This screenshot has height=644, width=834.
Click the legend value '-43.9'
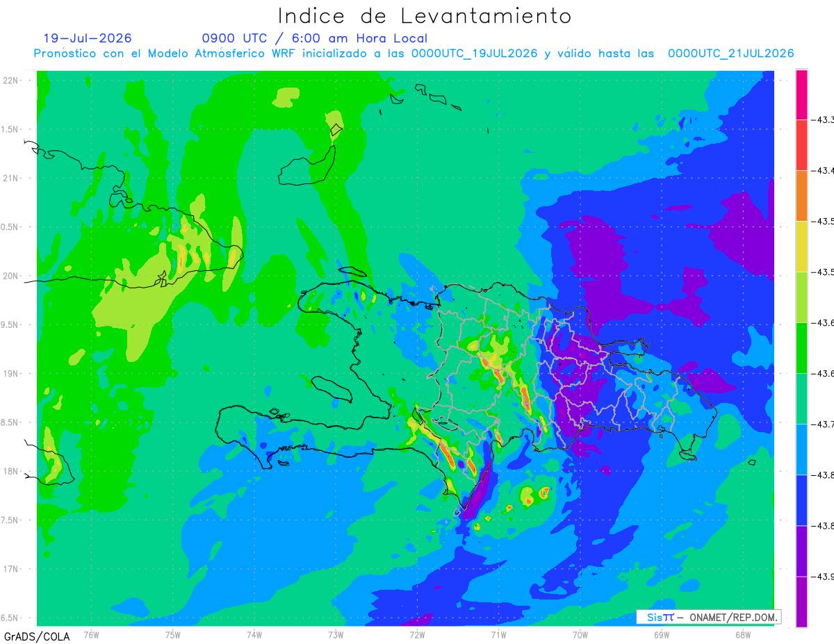pos(824,576)
